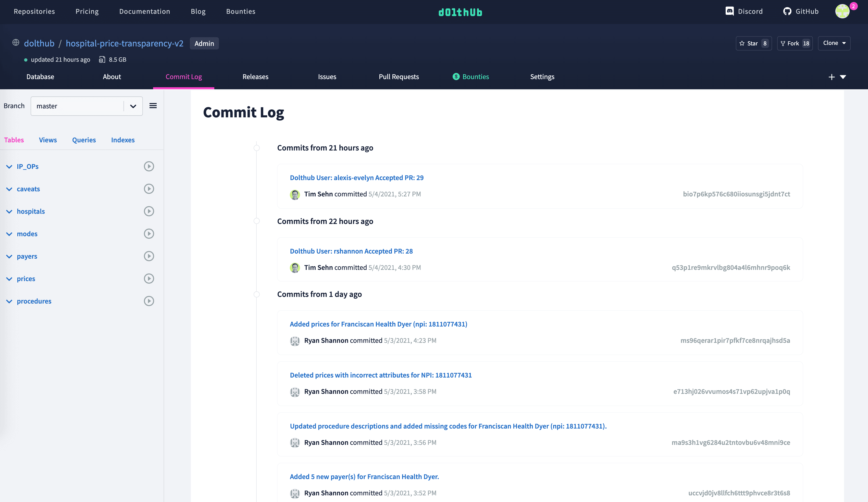
Task: Open commit Deleted prices with incorrect attributes
Action: click(381, 375)
